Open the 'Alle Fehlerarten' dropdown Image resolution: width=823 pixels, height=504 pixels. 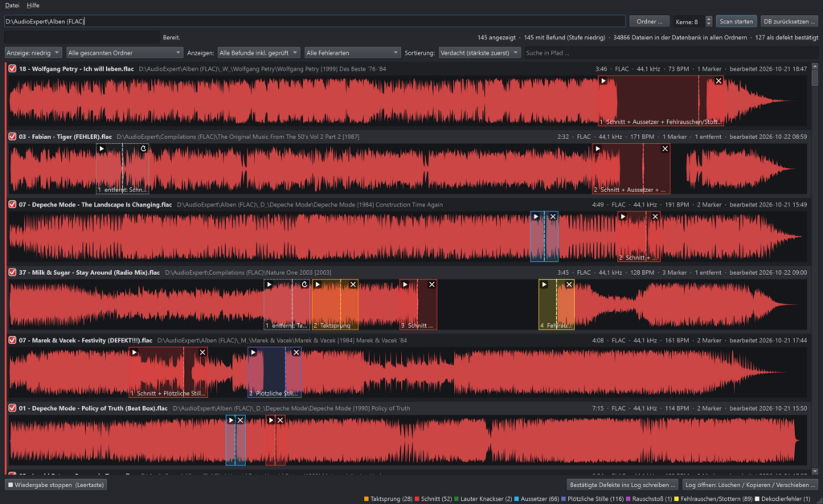352,53
